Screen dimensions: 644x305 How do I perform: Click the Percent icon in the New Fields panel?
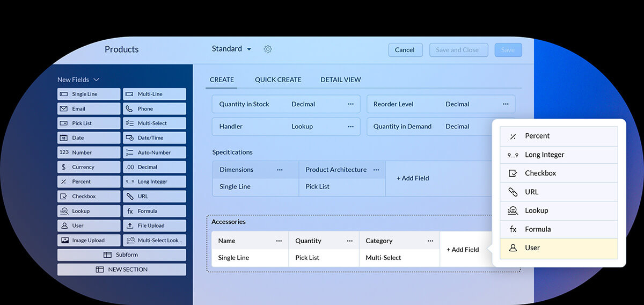pyautogui.click(x=64, y=181)
